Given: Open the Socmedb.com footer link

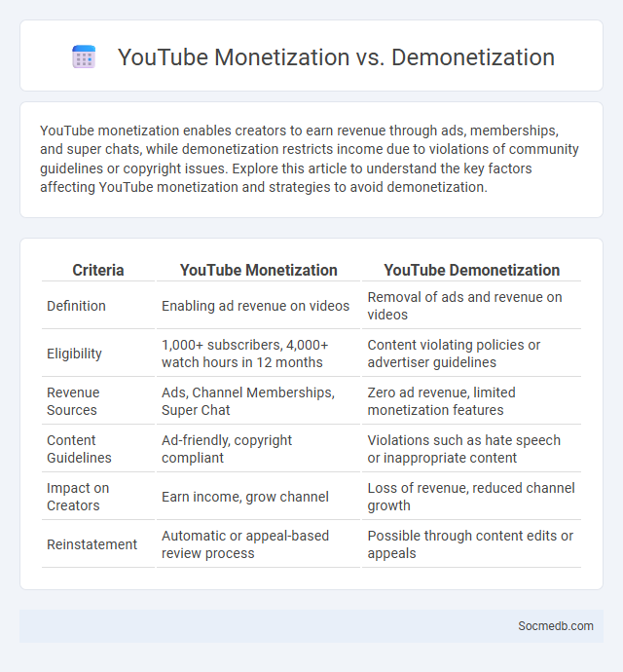Looking at the screenshot, I should pos(555,625).
